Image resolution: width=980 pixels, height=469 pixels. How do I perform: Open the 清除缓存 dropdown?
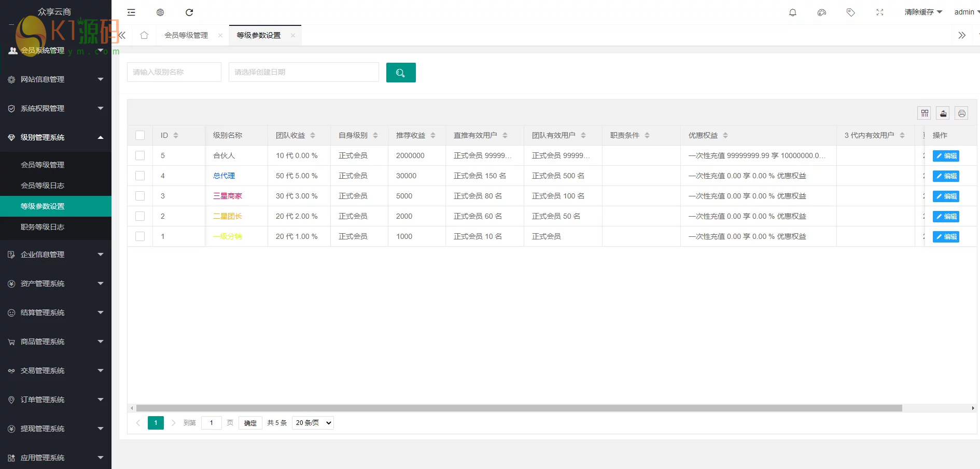[x=922, y=12]
